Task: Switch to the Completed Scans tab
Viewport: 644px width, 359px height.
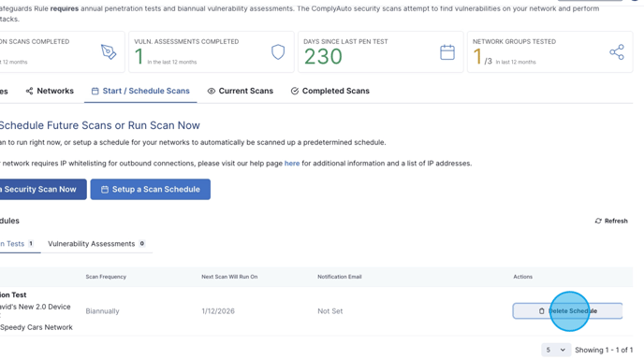Action: point(330,91)
